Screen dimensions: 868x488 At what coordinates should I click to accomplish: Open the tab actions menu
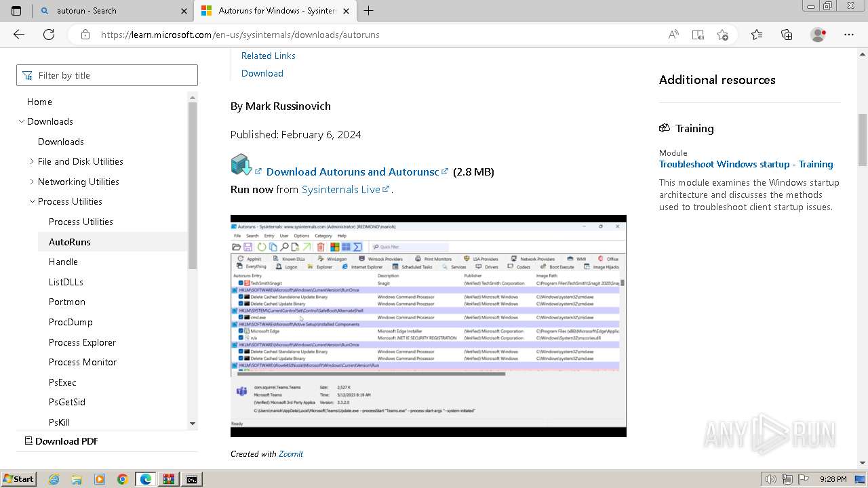pos(16,11)
